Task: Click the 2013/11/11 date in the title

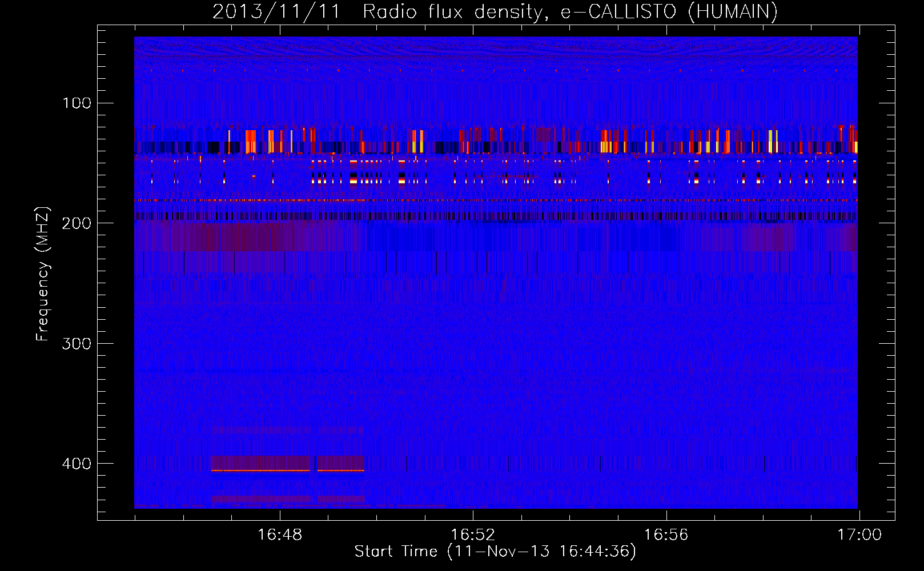Action: click(x=276, y=11)
